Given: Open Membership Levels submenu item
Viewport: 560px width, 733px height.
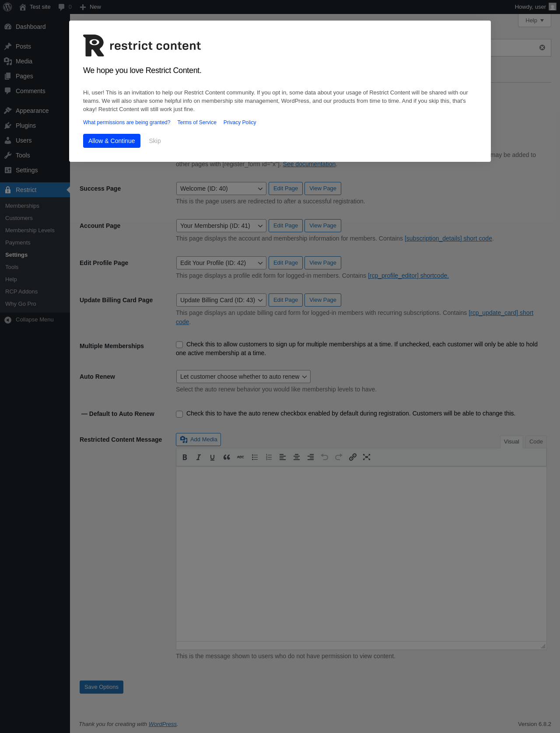Looking at the screenshot, I should (x=30, y=230).
